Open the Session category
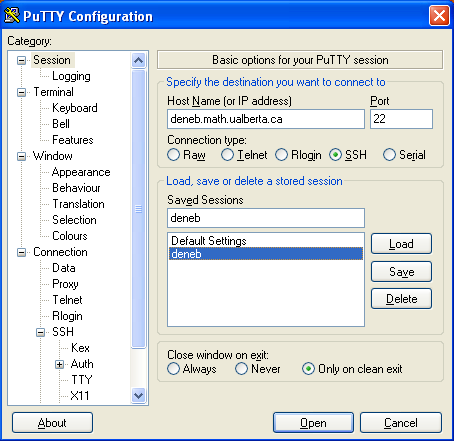 pyautogui.click(x=52, y=60)
